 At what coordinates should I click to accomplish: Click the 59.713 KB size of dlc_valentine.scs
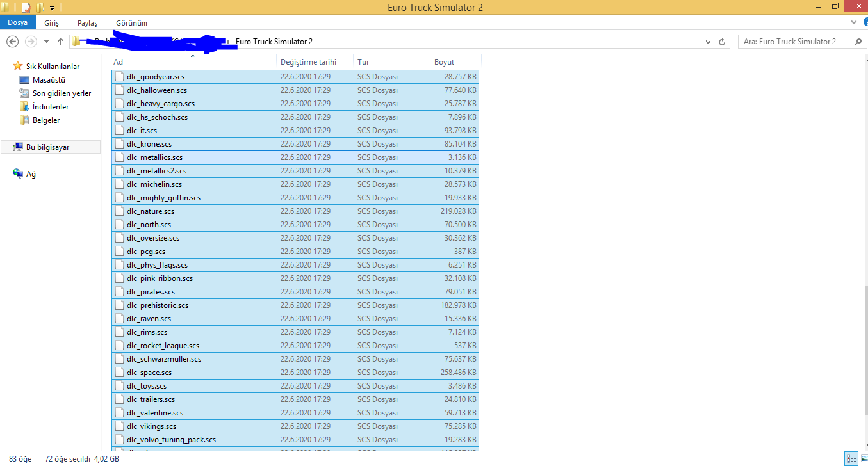460,413
